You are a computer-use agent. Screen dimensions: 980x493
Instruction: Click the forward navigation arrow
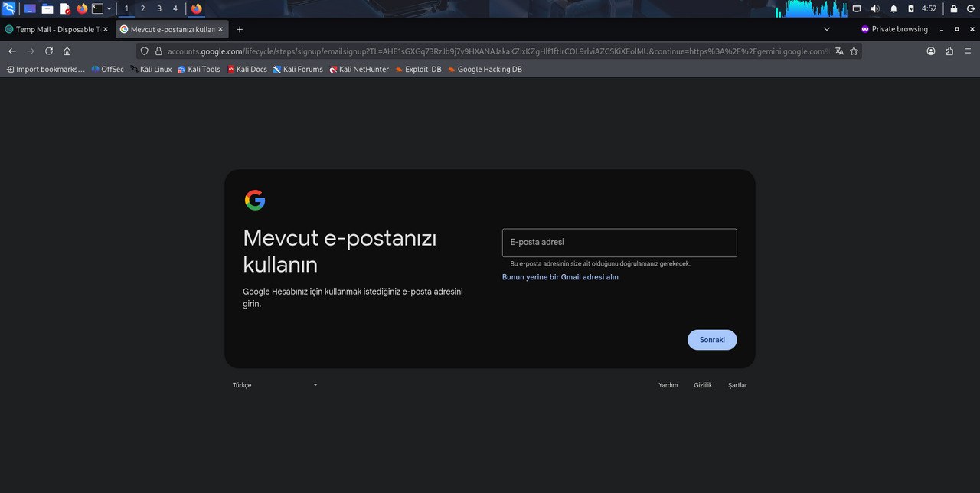(31, 51)
